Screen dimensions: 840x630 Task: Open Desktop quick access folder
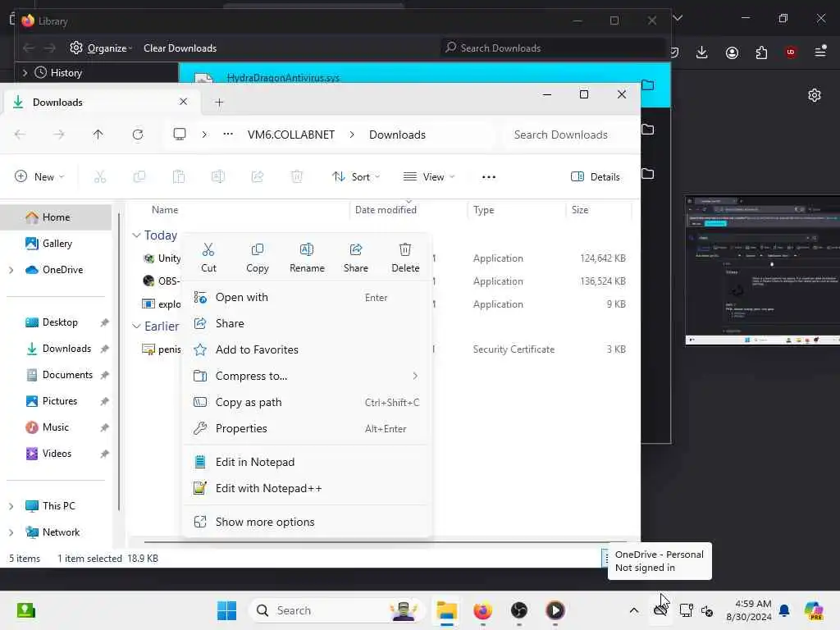(x=60, y=322)
